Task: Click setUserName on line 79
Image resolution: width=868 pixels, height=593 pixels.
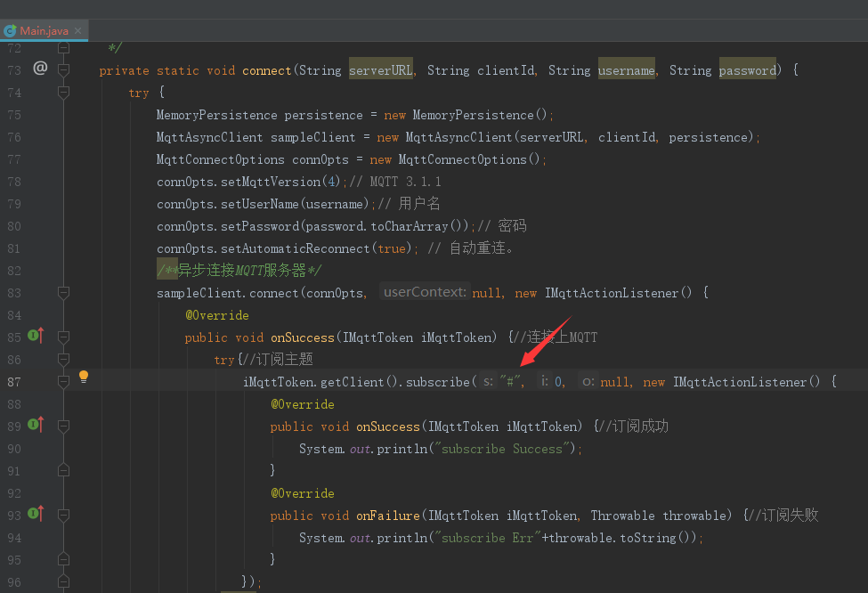Action: click(260, 204)
